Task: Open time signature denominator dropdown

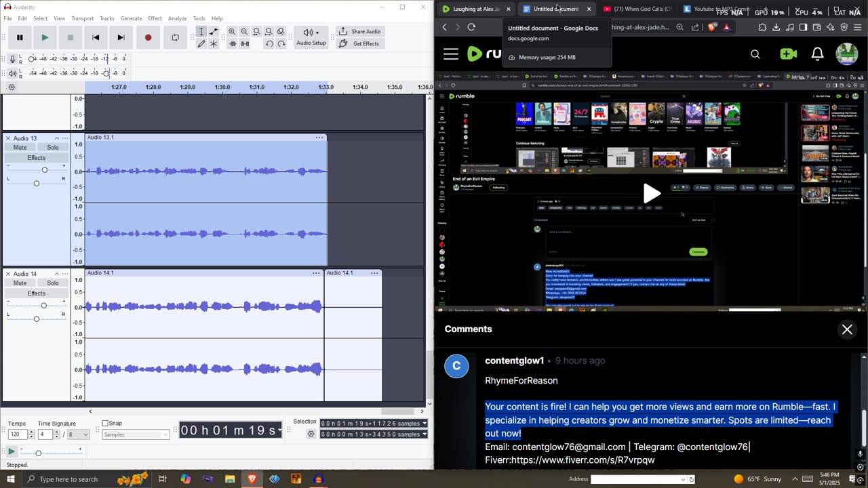Action: coord(77,434)
